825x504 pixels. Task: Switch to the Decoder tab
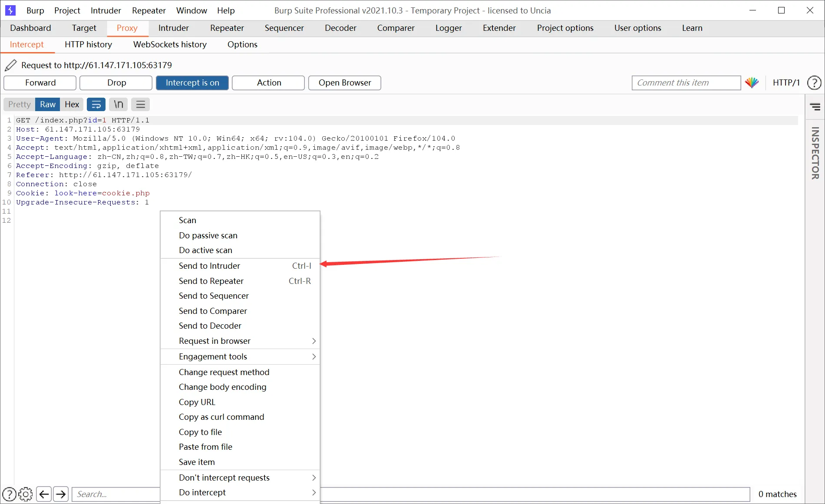(340, 28)
